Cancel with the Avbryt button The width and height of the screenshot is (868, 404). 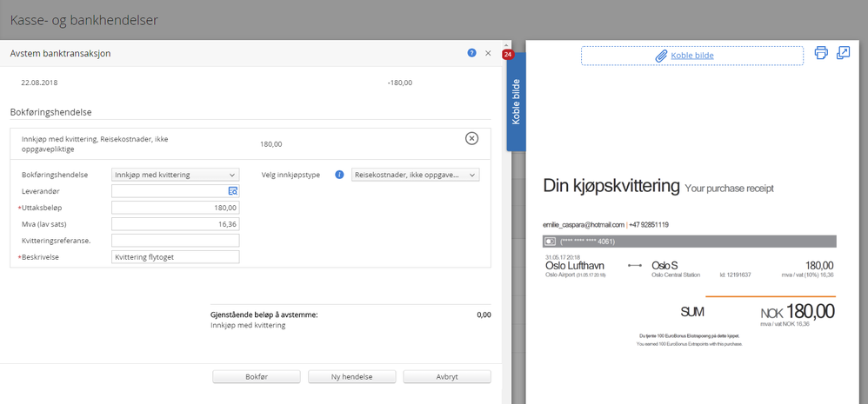[x=446, y=377]
